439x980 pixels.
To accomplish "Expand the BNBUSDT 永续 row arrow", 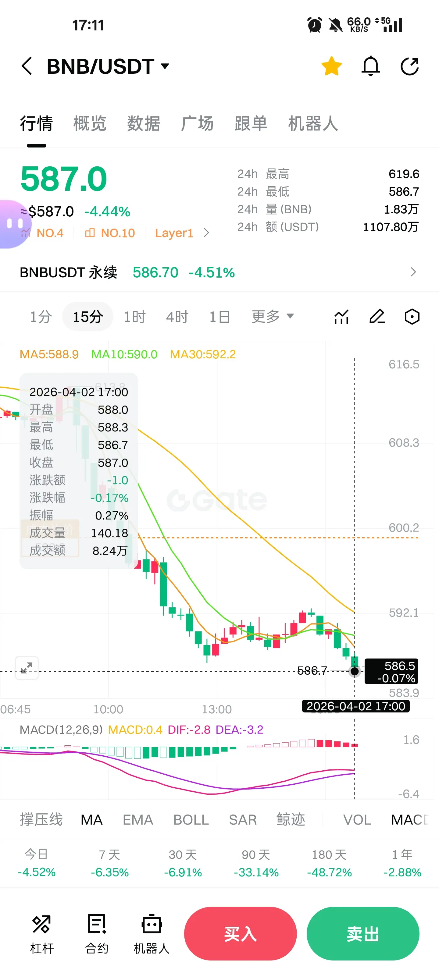I will point(413,272).
